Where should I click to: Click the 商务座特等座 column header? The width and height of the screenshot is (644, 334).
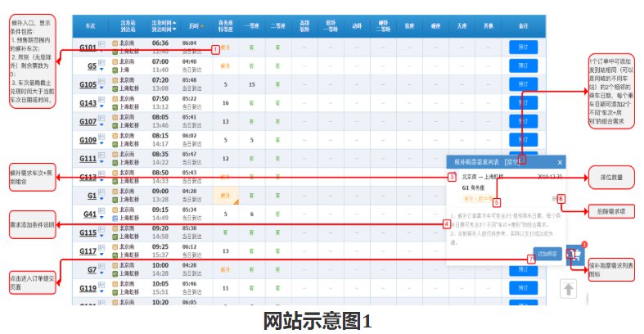pyautogui.click(x=226, y=26)
